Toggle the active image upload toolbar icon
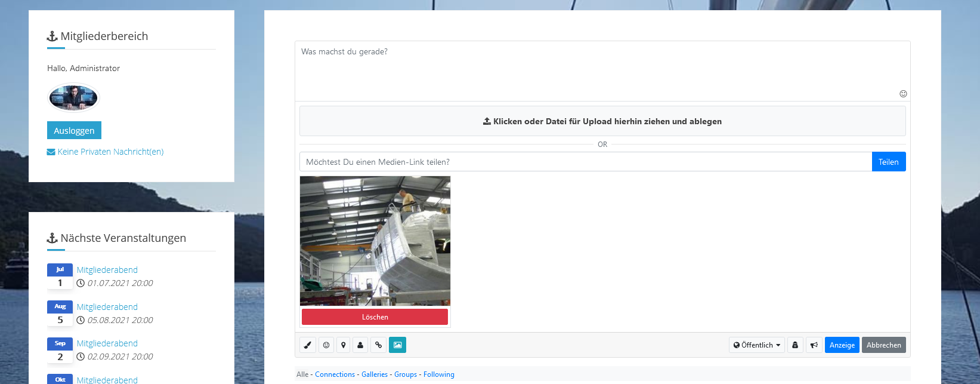 point(397,345)
